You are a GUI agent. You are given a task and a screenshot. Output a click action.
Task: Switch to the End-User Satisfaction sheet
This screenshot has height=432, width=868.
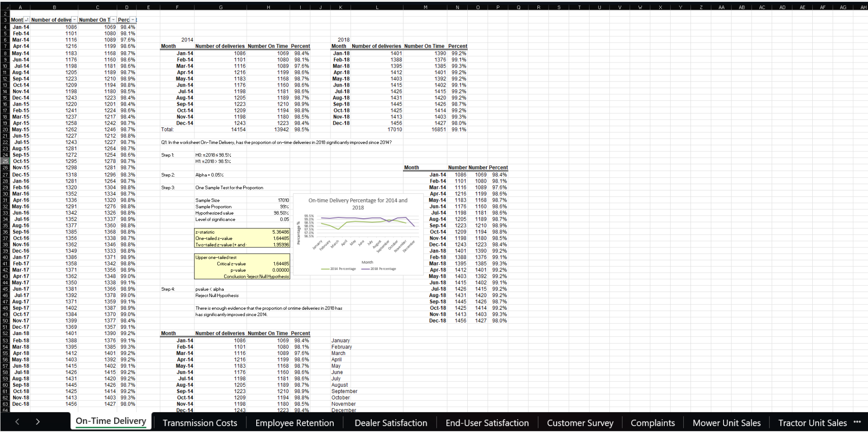point(487,422)
